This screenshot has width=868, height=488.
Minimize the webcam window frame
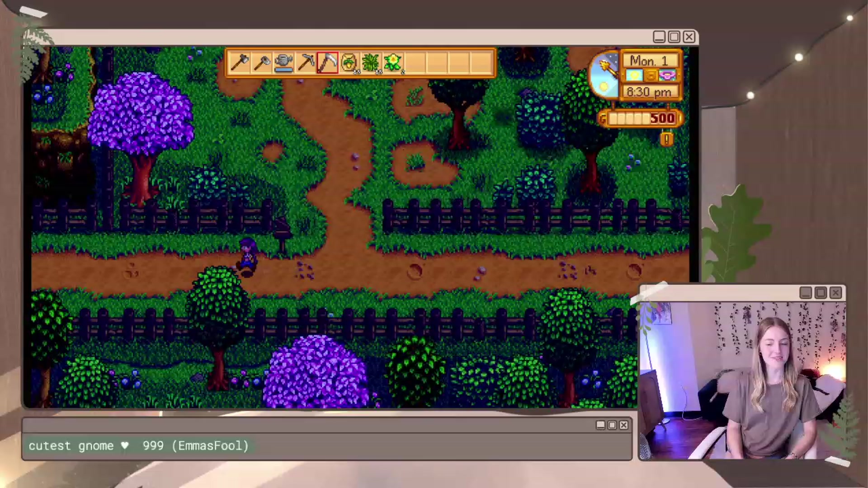pos(806,293)
